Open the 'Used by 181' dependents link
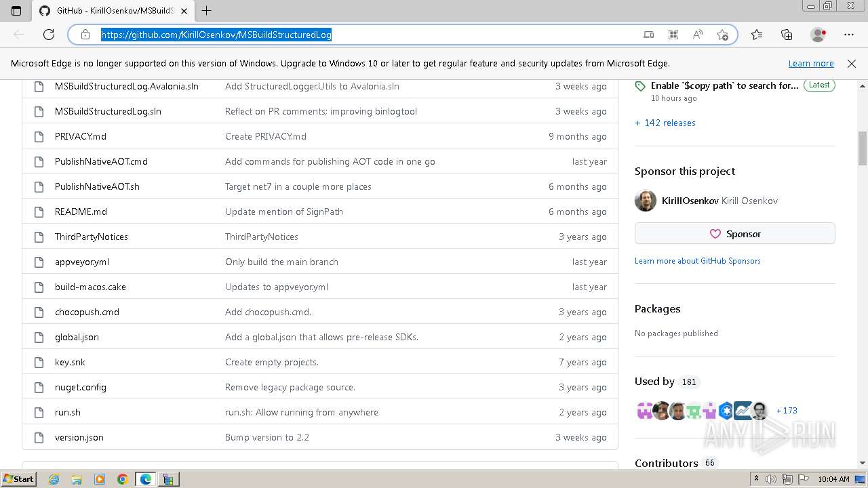The image size is (868, 488). 667,382
